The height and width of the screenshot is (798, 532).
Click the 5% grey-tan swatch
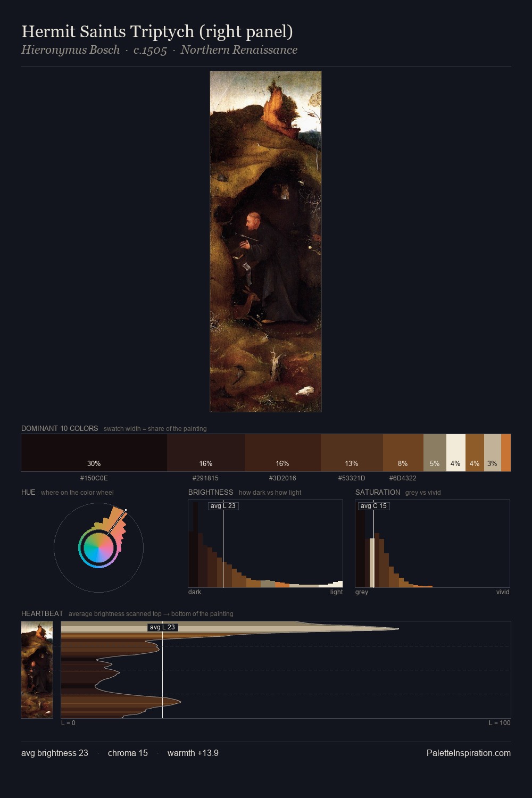click(x=435, y=453)
